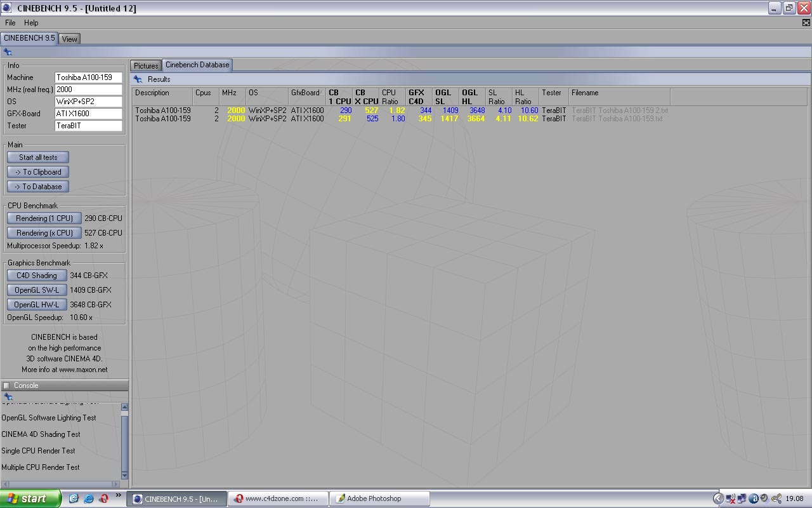Switch to www.c4dzone.com Opera window in taskbar

point(278,498)
